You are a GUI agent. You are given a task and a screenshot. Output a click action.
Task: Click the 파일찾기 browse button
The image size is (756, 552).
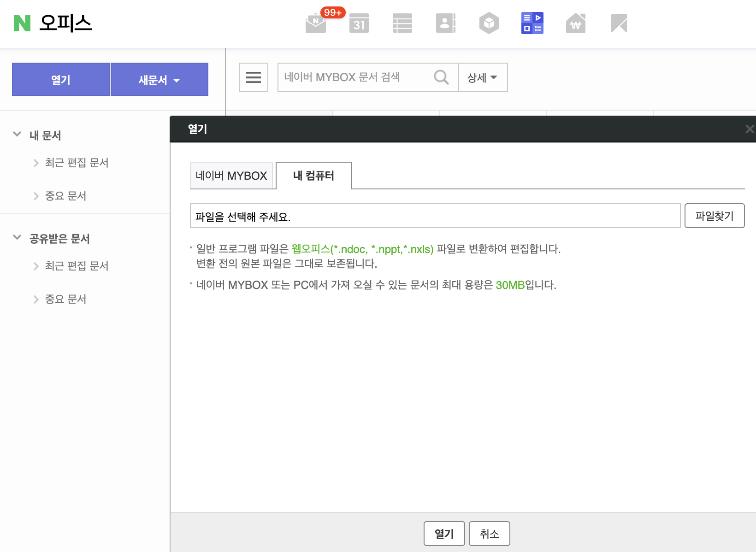715,216
